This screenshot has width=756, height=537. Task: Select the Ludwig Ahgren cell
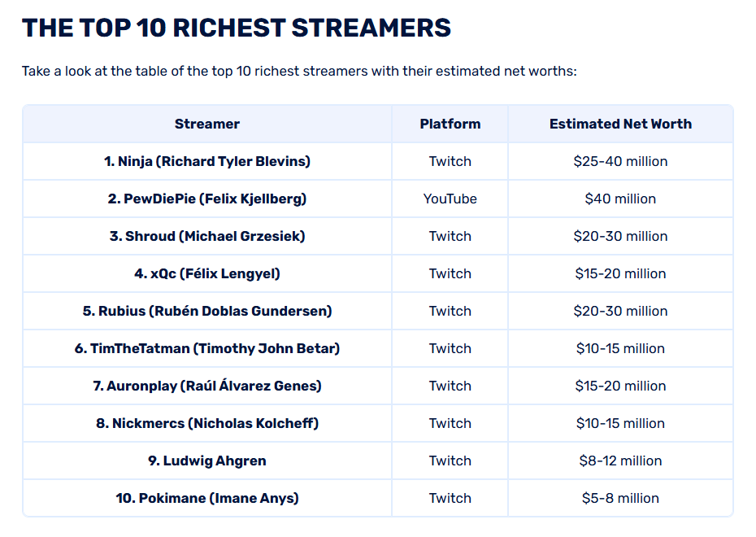[207, 461]
